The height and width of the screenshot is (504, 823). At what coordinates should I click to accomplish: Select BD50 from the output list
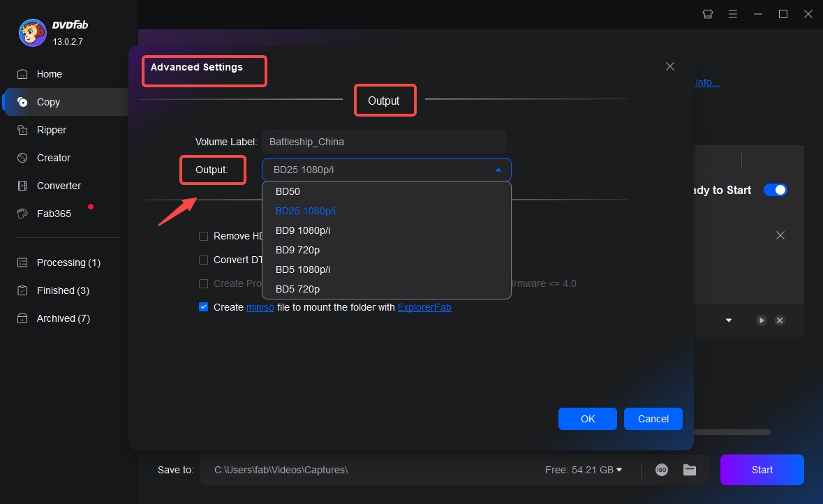point(288,191)
